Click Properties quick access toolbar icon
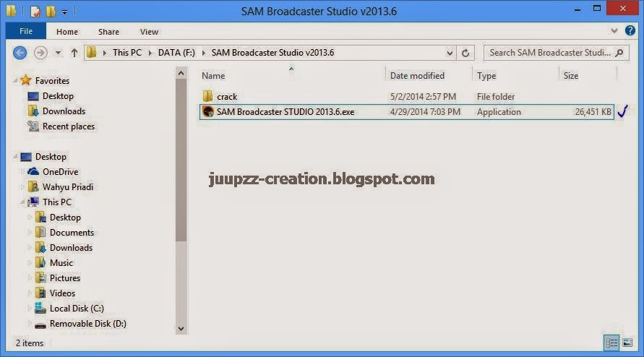 [35, 11]
